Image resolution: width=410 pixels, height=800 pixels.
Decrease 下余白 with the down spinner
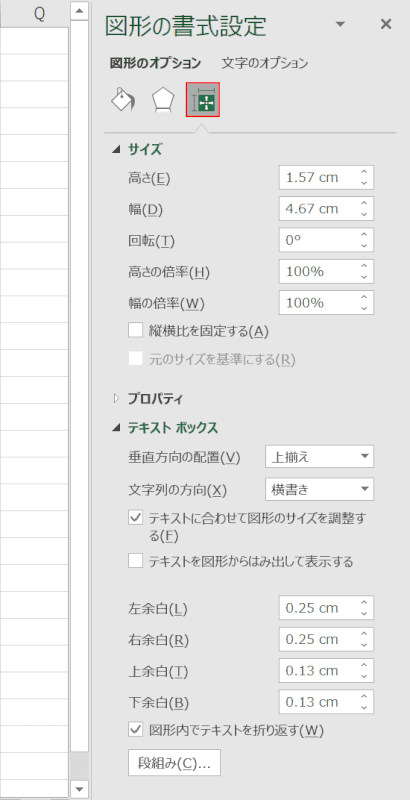tap(364, 708)
